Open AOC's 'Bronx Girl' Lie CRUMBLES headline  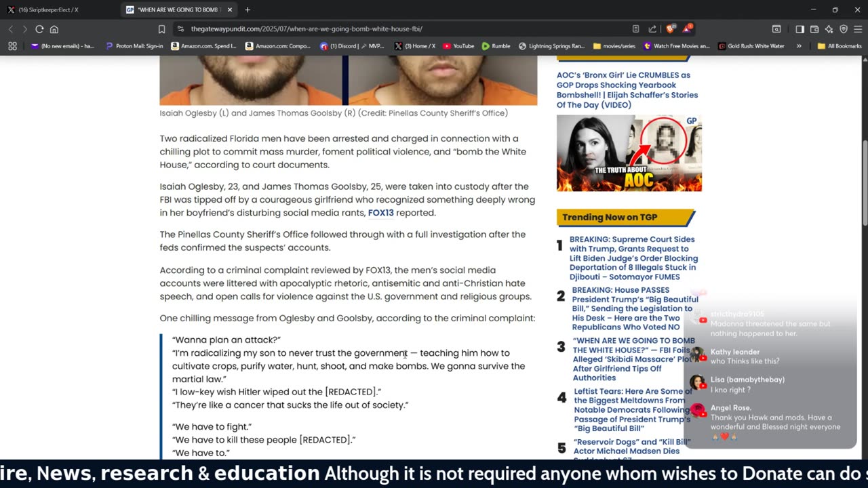pyautogui.click(x=627, y=90)
